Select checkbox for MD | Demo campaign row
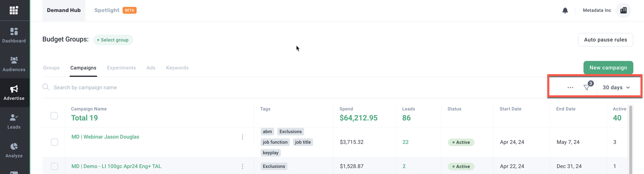This screenshot has height=174, width=644. pyautogui.click(x=54, y=166)
